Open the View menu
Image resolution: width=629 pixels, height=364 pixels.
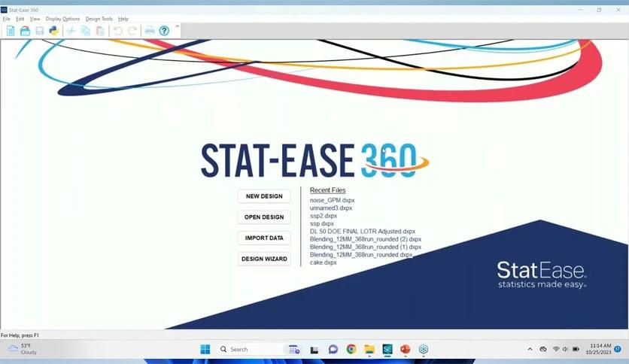point(35,19)
